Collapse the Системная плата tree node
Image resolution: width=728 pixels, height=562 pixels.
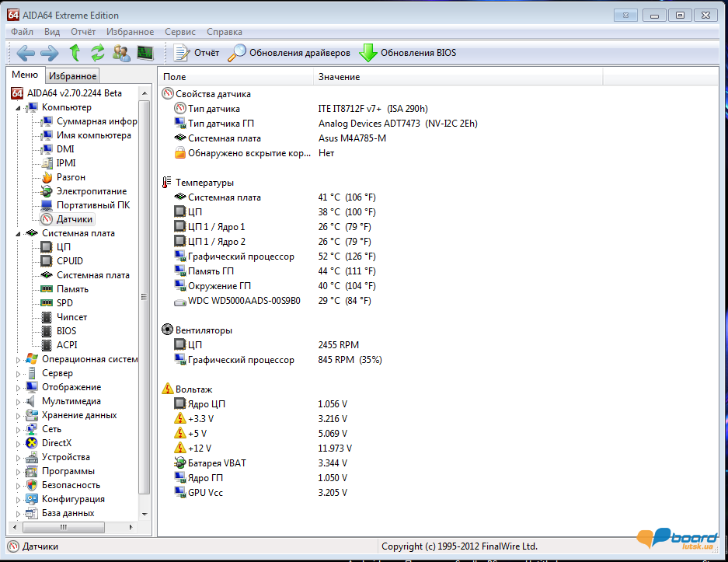tap(19, 233)
